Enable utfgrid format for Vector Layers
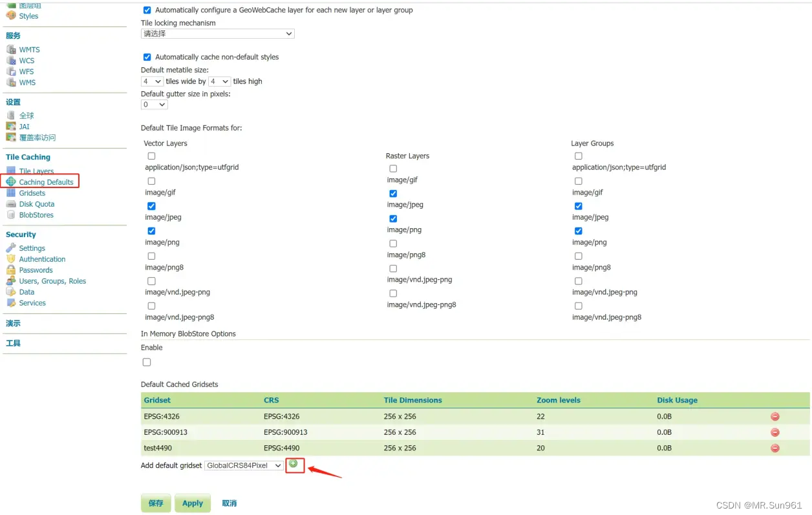The width and height of the screenshot is (812, 515). tap(151, 156)
